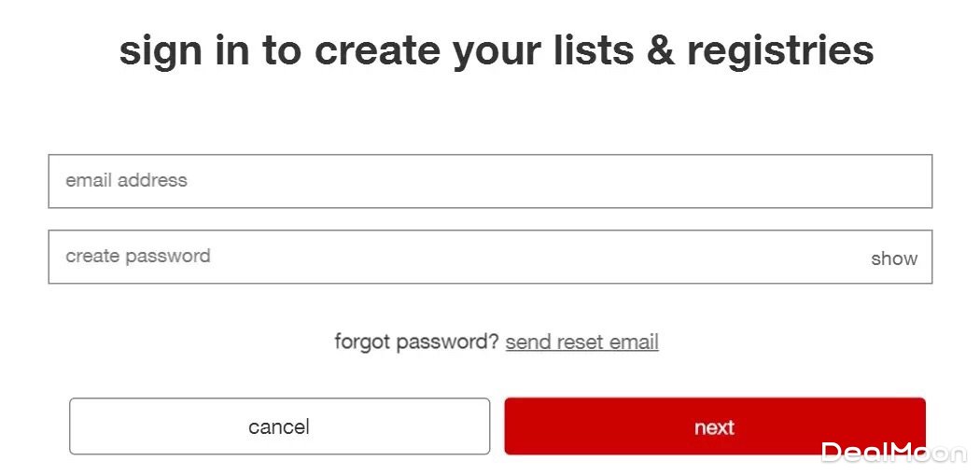Image resolution: width=980 pixels, height=475 pixels.
Task: Click the DealMoon watermark logo
Action: tap(892, 453)
